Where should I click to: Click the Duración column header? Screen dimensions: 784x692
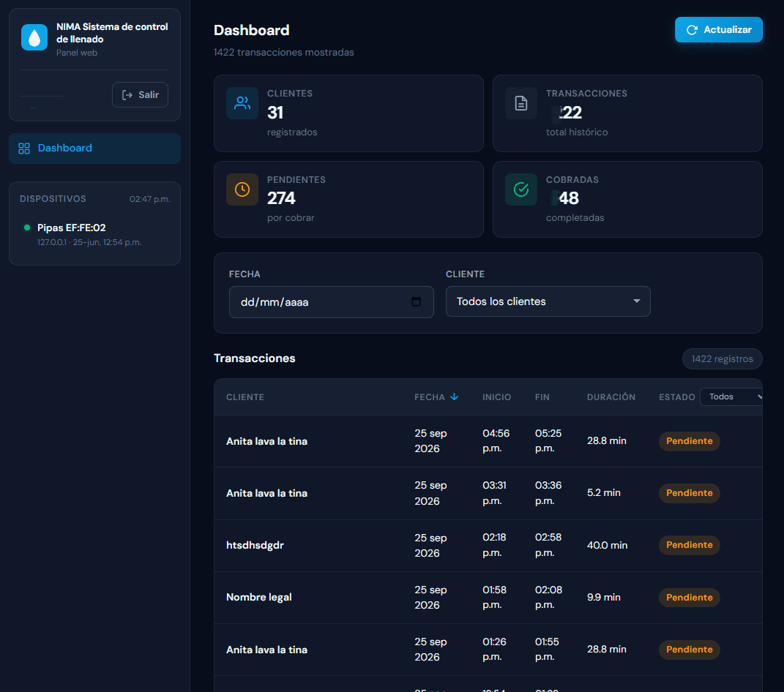[x=611, y=397]
